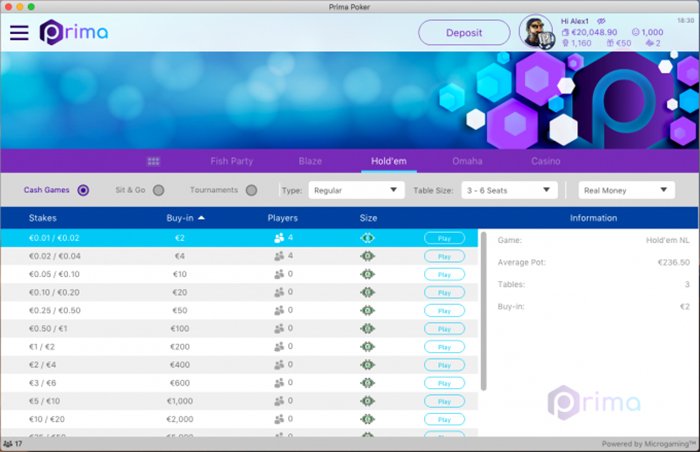Switch to the Fish Party tab
Image resolution: width=700 pixels, height=452 pixels.
(x=232, y=161)
